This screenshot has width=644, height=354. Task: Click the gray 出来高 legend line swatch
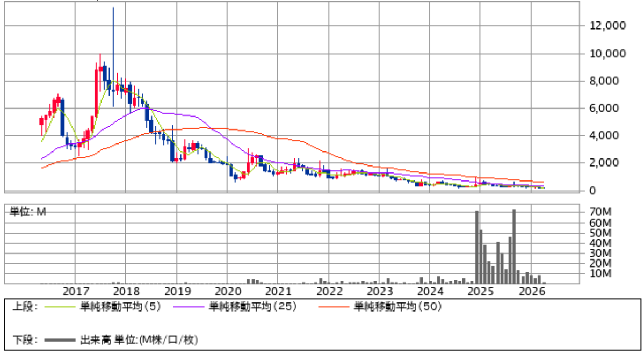60,340
